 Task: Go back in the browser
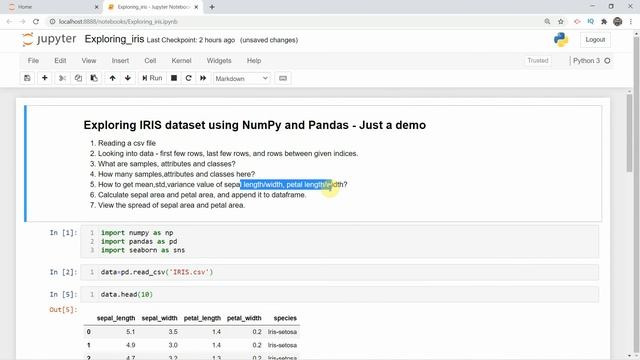pos(9,22)
